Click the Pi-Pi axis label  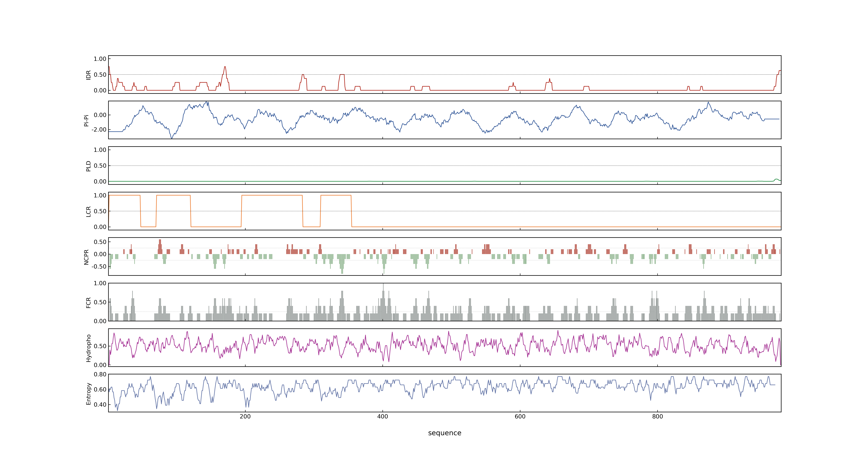pos(86,120)
